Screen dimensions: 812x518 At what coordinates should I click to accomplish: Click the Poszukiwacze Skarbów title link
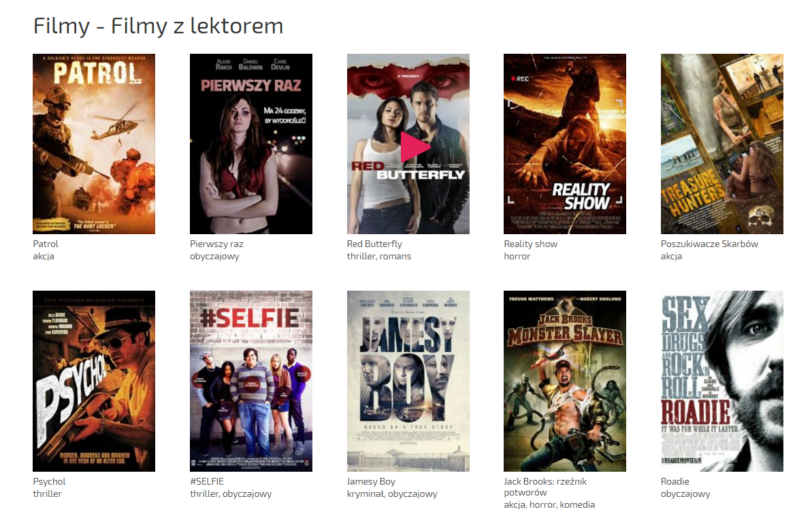(x=709, y=244)
